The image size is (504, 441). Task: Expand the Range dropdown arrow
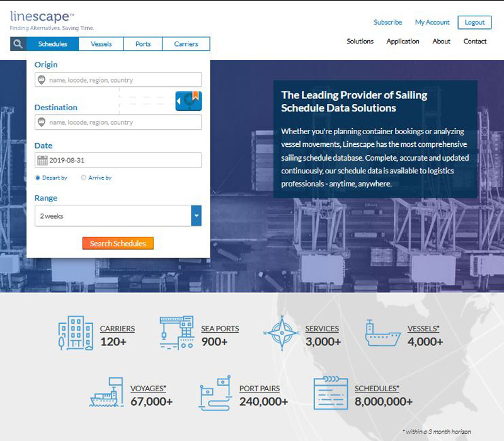(196, 216)
